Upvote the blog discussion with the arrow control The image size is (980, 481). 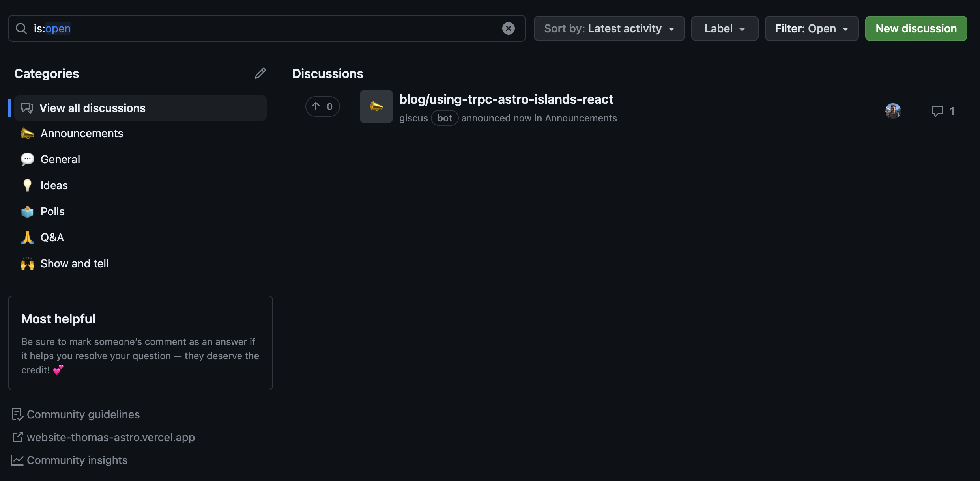[x=322, y=106]
